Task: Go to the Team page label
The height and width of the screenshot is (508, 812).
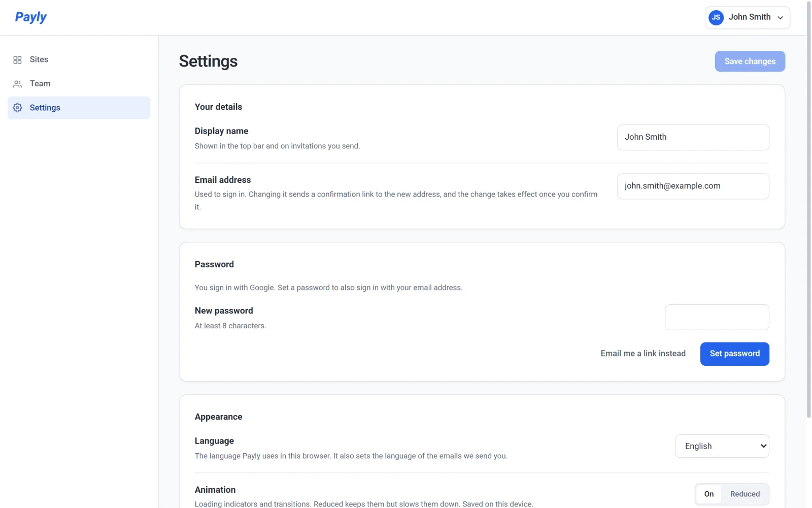Action: pos(40,83)
